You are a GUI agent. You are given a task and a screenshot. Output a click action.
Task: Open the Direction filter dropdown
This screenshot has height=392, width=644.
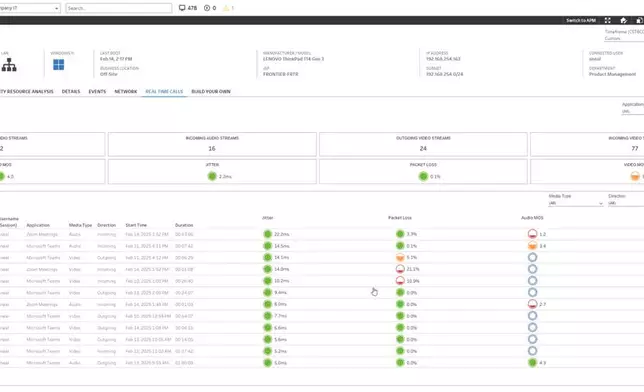(x=626, y=203)
